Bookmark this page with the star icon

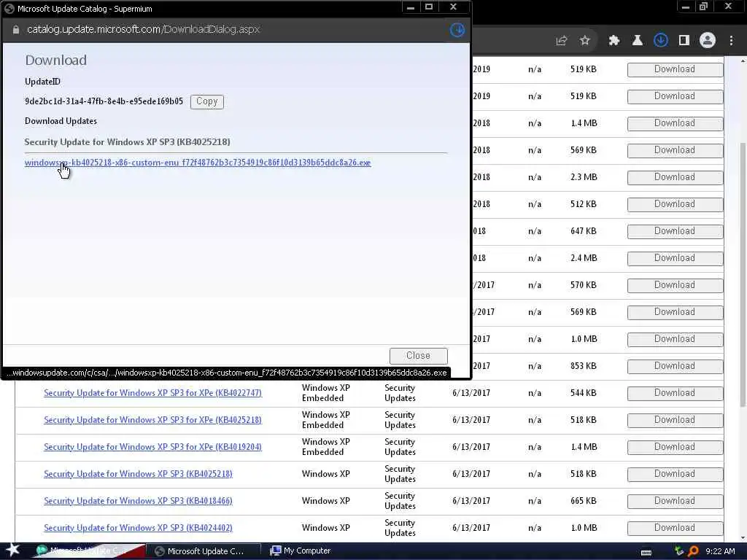585,41
